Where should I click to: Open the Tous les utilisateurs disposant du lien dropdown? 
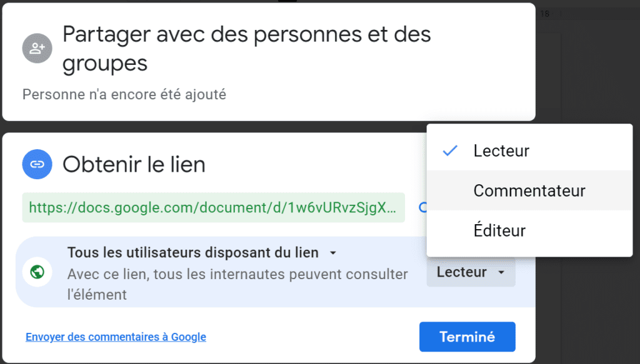pos(202,253)
